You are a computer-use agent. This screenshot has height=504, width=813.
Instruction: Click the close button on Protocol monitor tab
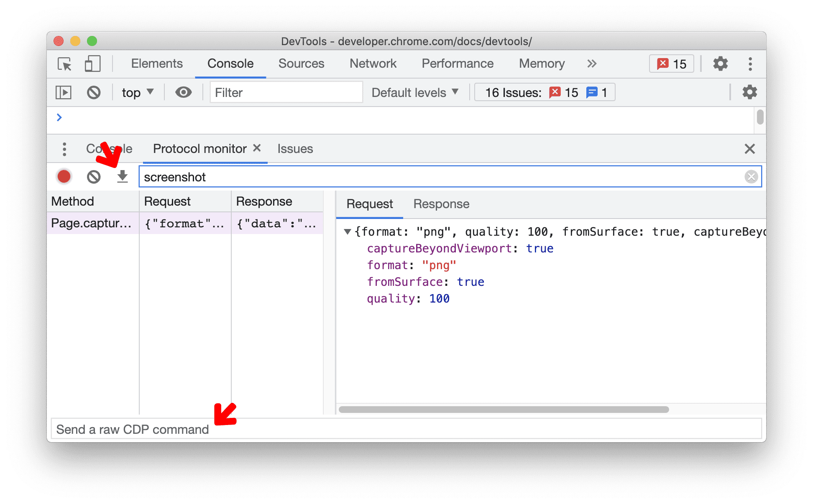click(x=256, y=148)
